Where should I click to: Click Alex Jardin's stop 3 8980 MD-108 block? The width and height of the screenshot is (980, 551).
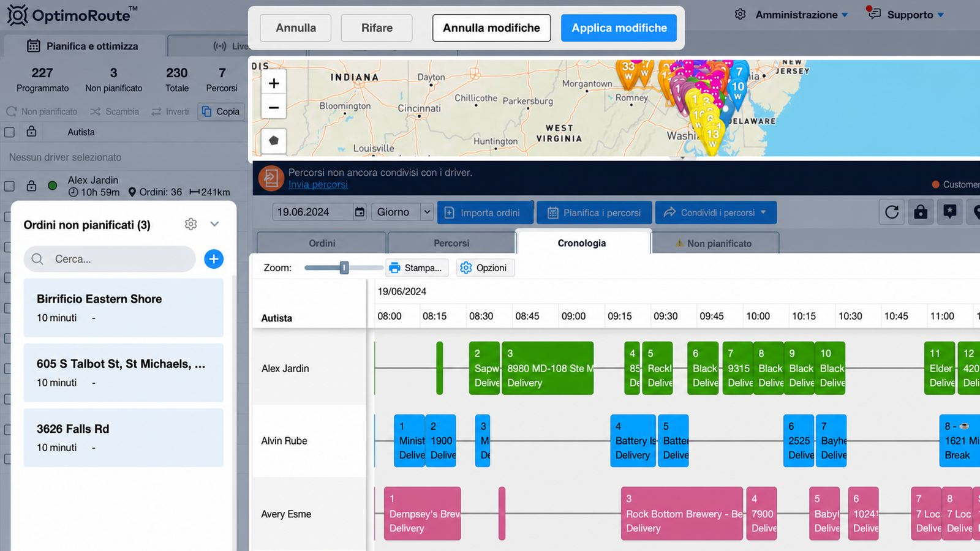click(x=548, y=368)
